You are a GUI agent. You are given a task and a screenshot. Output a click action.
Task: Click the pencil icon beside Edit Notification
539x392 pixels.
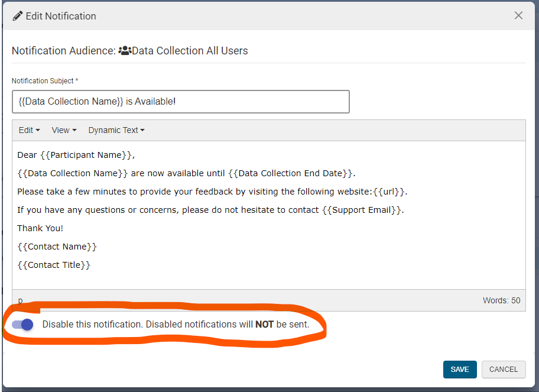click(18, 16)
